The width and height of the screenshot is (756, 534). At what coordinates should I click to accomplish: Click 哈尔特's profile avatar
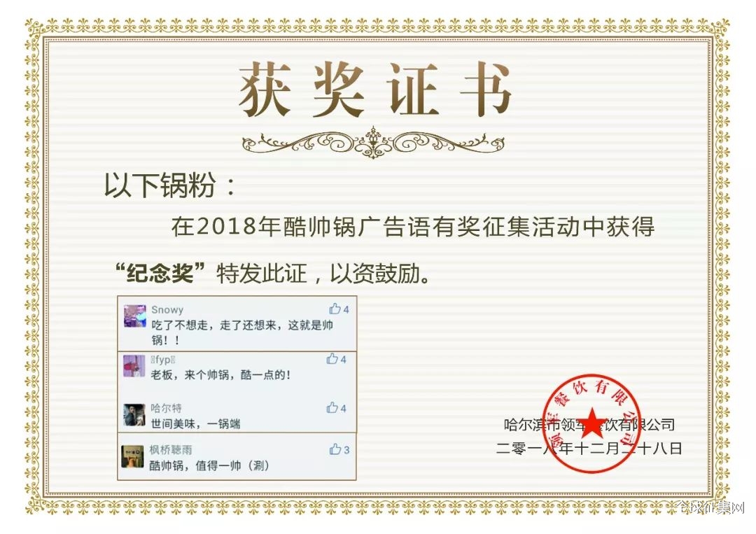click(x=134, y=415)
